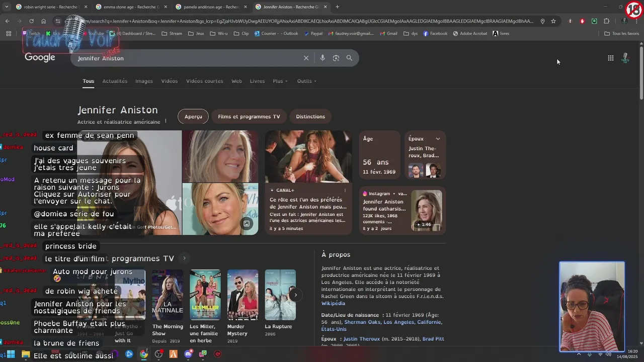
Task: Open the three-dot menu on CANAL+ card
Action: pos(345,191)
